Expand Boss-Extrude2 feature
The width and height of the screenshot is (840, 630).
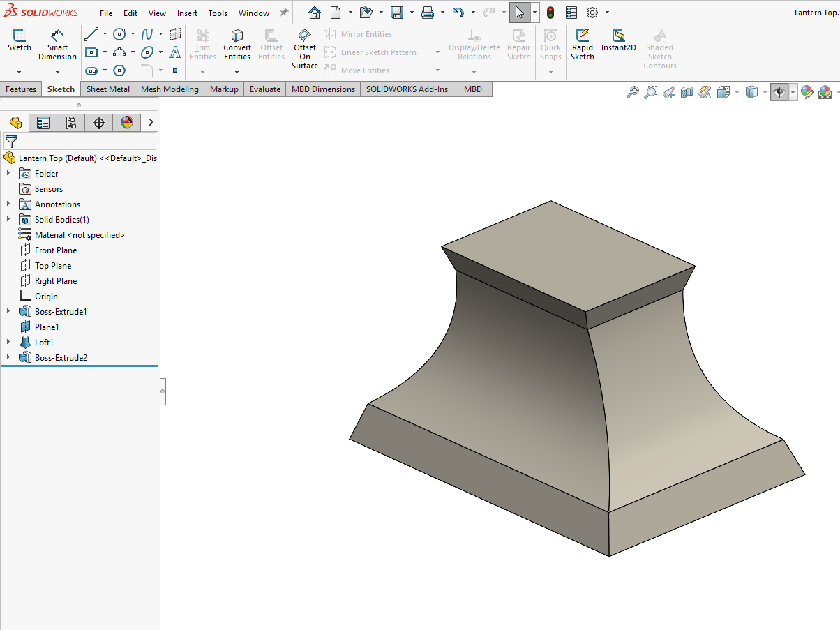[x=8, y=358]
